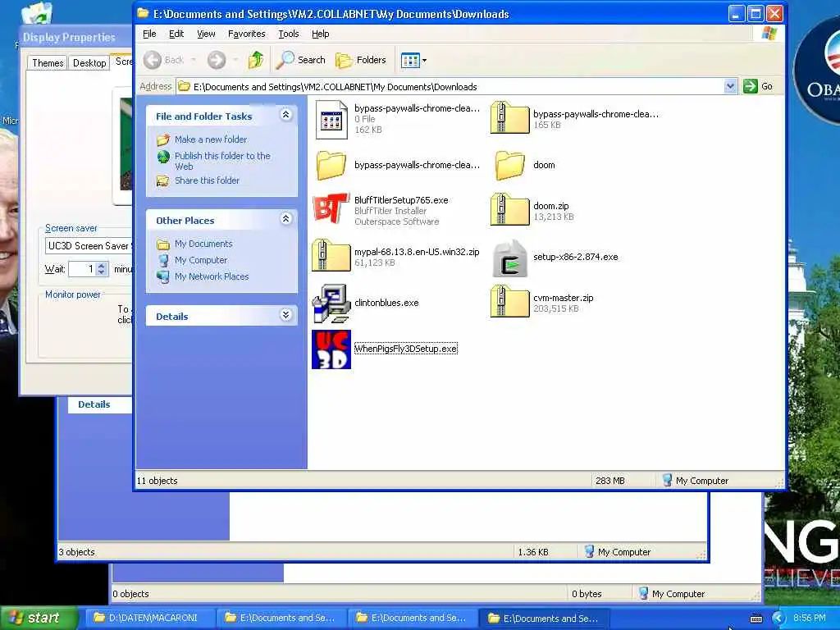Increase the Wait minutes spinner
840x630 pixels.
click(102, 265)
